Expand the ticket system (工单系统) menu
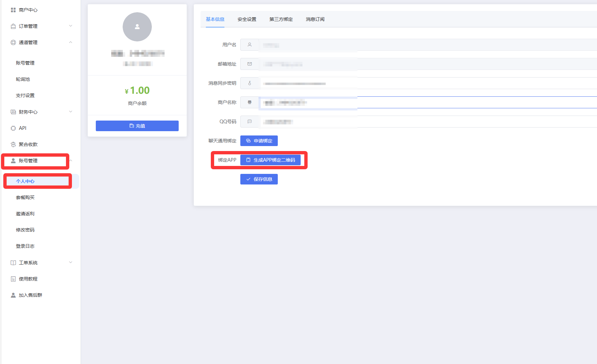Viewport: 597px width, 364px height. coord(70,263)
